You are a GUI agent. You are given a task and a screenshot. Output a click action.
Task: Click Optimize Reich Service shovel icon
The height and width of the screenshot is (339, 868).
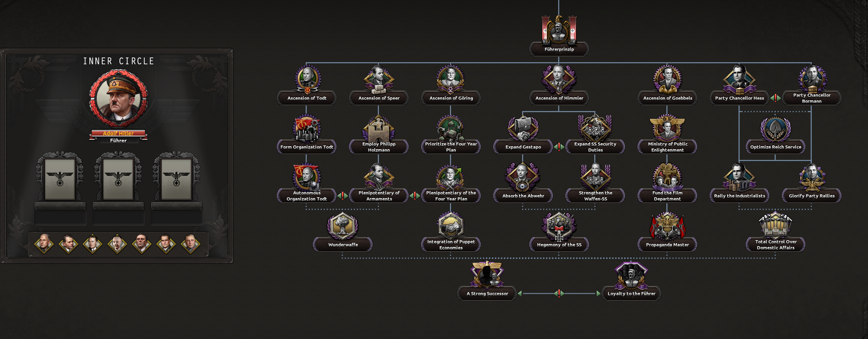[775, 129]
